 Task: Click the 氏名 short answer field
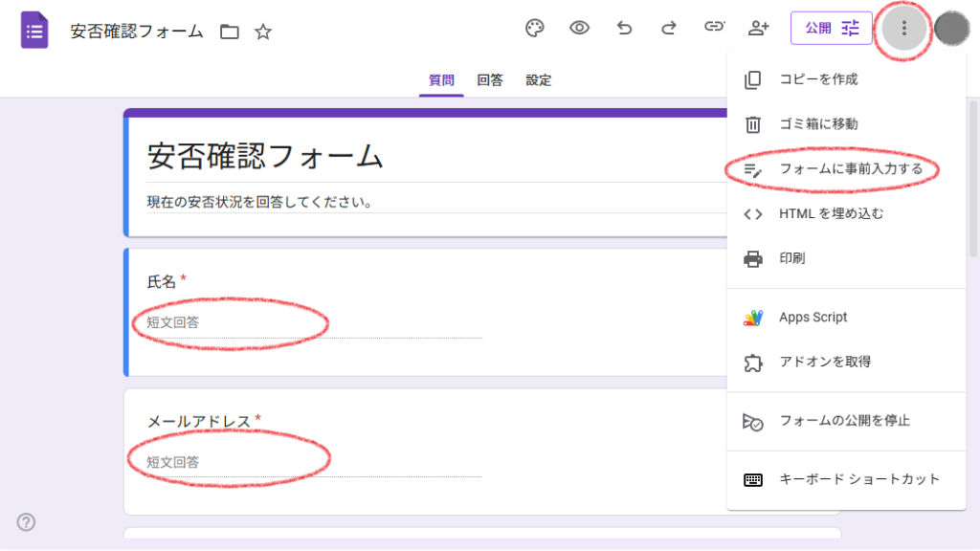(x=306, y=323)
